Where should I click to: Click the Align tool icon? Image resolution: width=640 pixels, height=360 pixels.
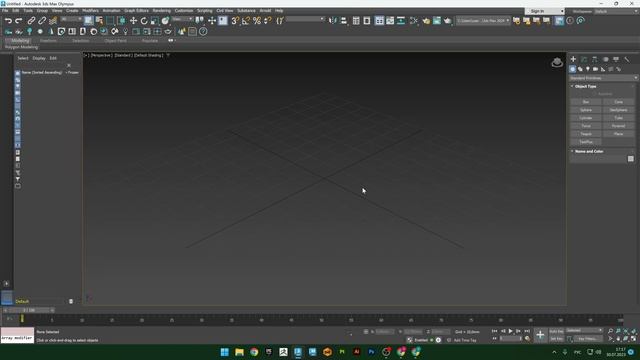coord(344,20)
